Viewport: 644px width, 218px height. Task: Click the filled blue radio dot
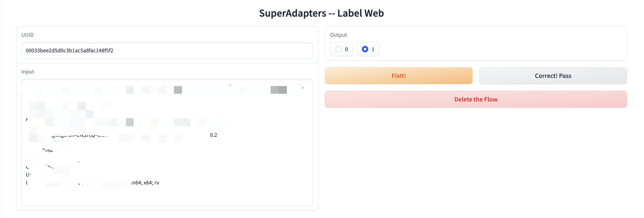pyautogui.click(x=365, y=49)
